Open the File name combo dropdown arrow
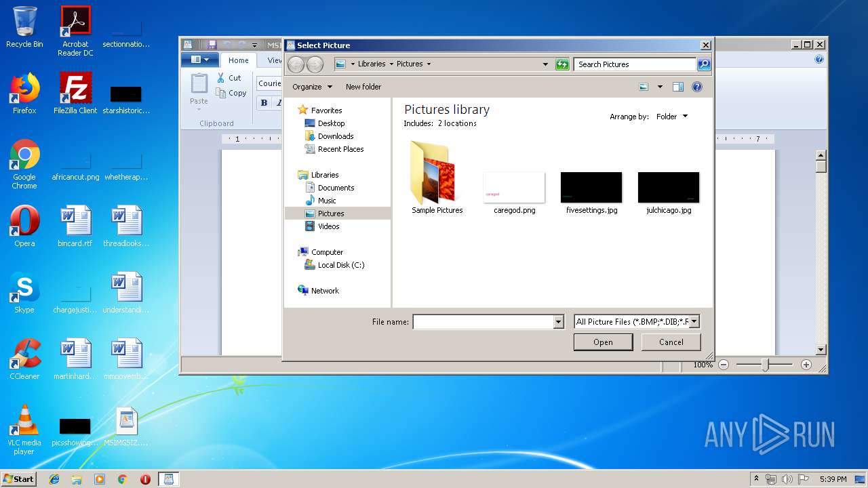This screenshot has width=868, height=488. [x=558, y=322]
